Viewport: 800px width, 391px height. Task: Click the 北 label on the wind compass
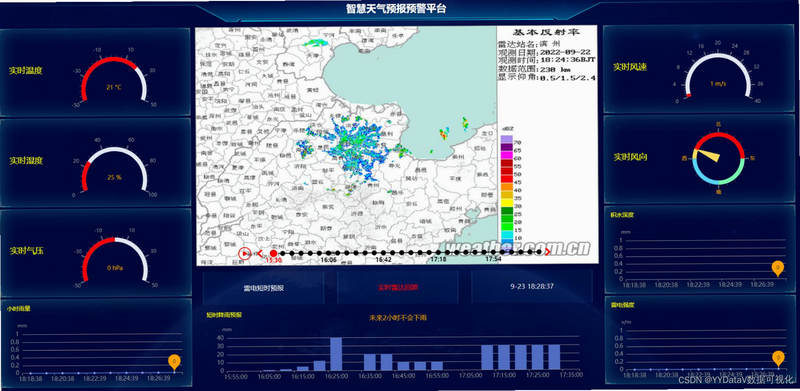[x=718, y=124]
